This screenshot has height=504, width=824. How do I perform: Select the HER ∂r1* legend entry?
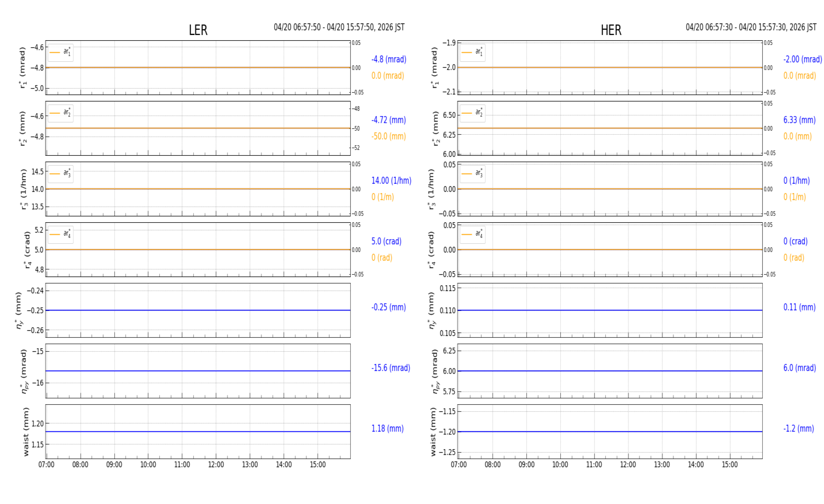[473, 52]
